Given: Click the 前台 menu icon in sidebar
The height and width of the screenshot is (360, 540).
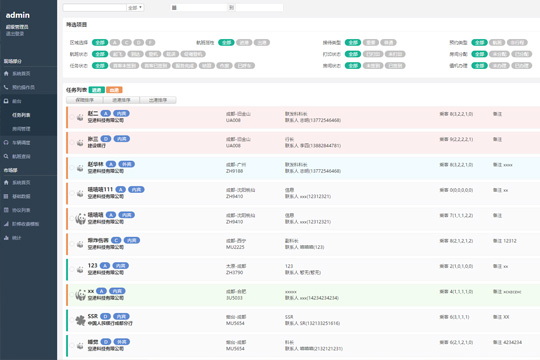Looking at the screenshot, I should point(6,101).
